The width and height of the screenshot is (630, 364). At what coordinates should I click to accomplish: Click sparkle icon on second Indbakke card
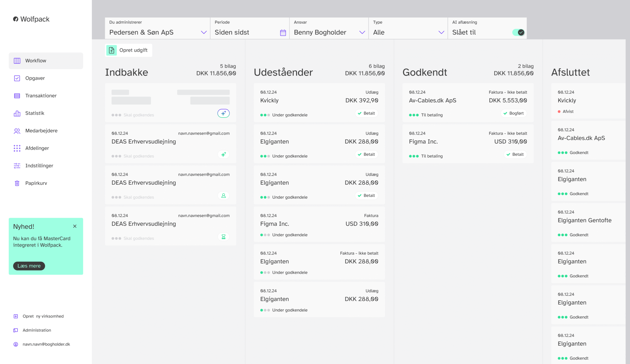pos(223,155)
